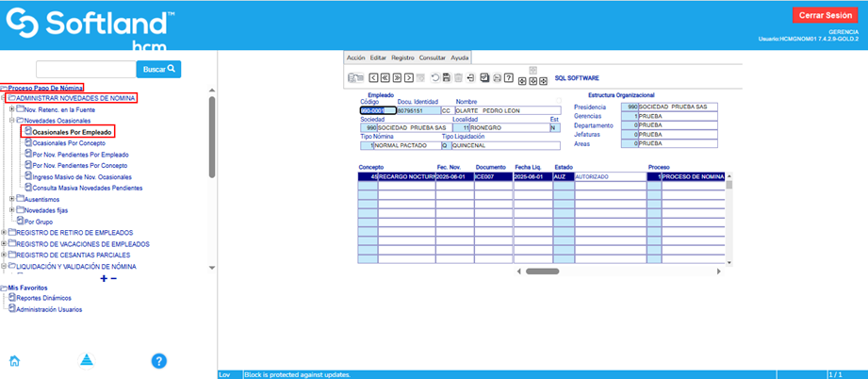Screen dimensions: 868x379
Task: Click the grid horizontal scrollbar
Action: coord(542,272)
